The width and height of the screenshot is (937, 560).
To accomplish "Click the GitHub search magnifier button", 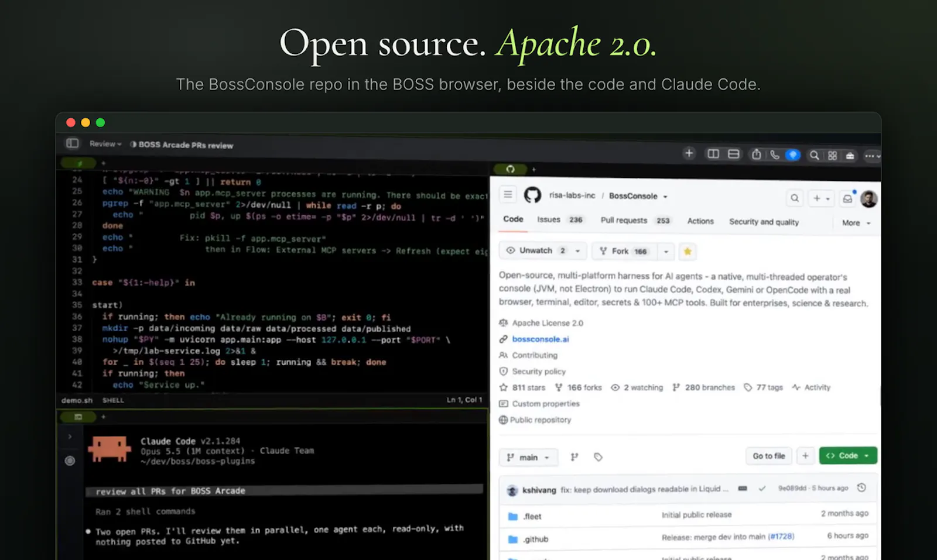I will (x=794, y=198).
